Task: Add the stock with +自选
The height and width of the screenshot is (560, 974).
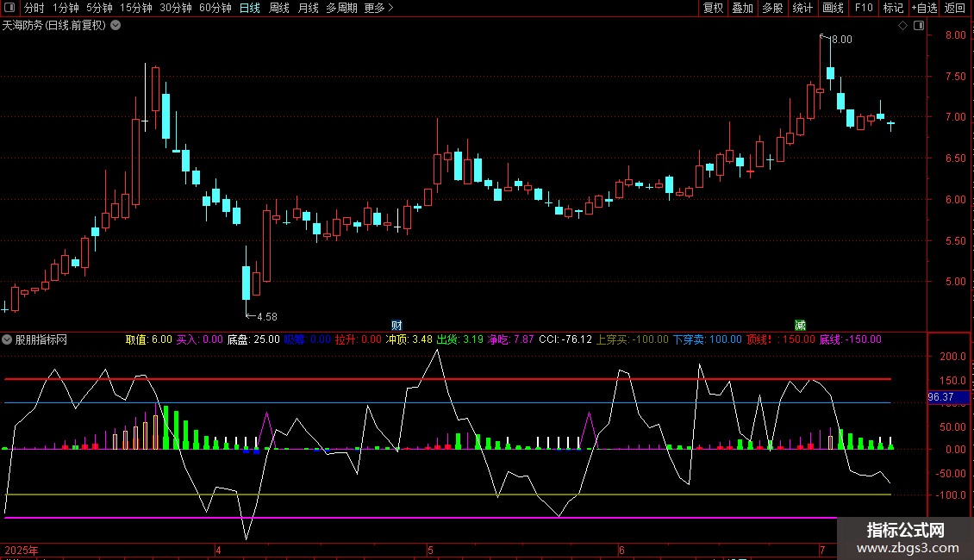Action: (924, 8)
